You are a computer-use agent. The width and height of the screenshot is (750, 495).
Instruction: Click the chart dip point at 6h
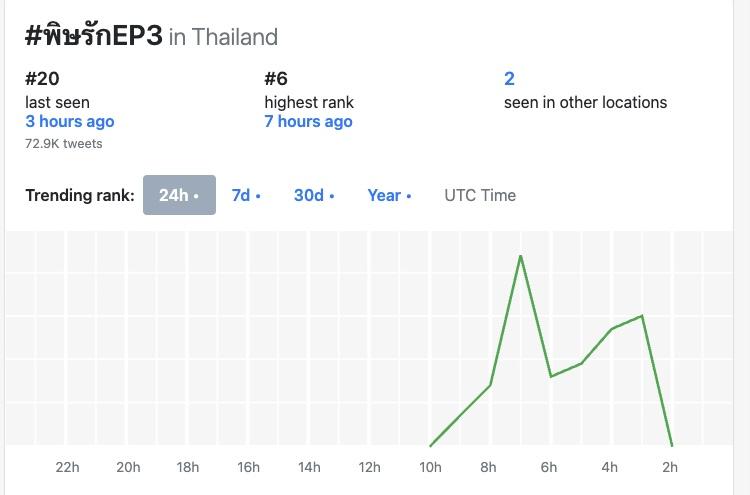click(x=551, y=376)
